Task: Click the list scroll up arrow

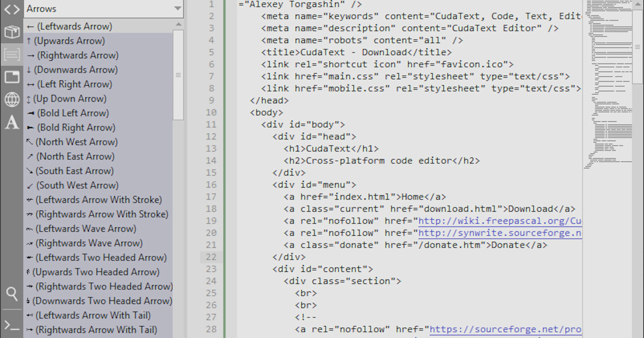Action: (178, 24)
